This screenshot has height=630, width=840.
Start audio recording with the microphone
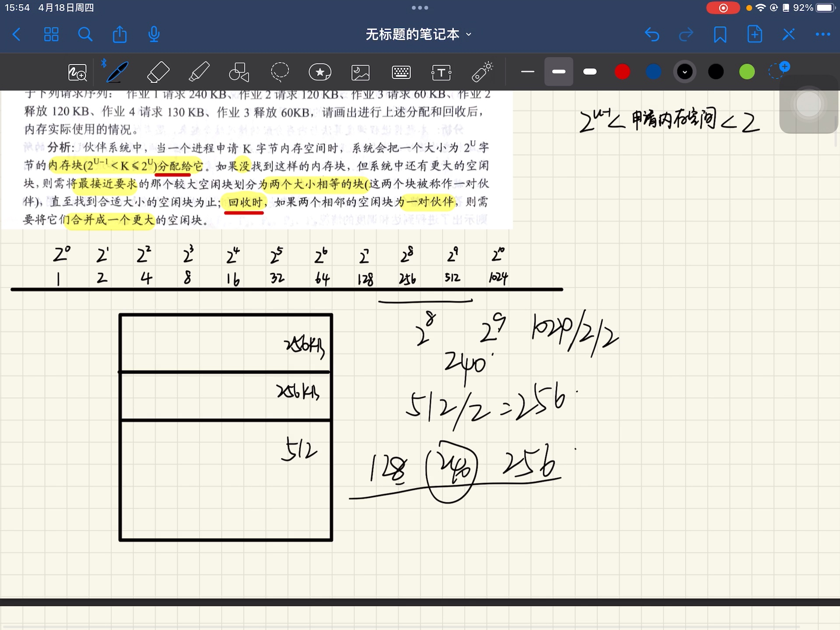[154, 34]
